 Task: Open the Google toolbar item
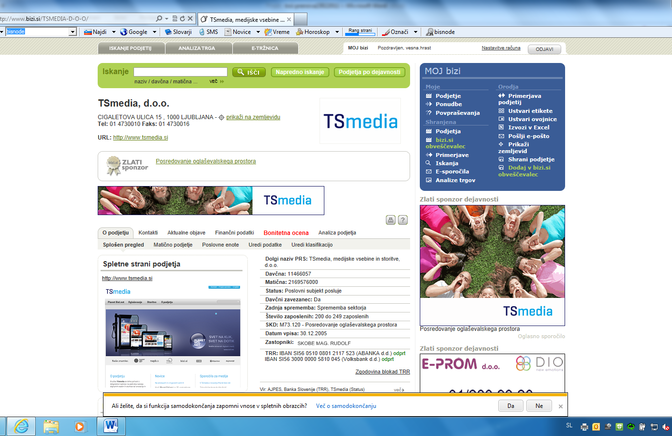tap(134, 32)
